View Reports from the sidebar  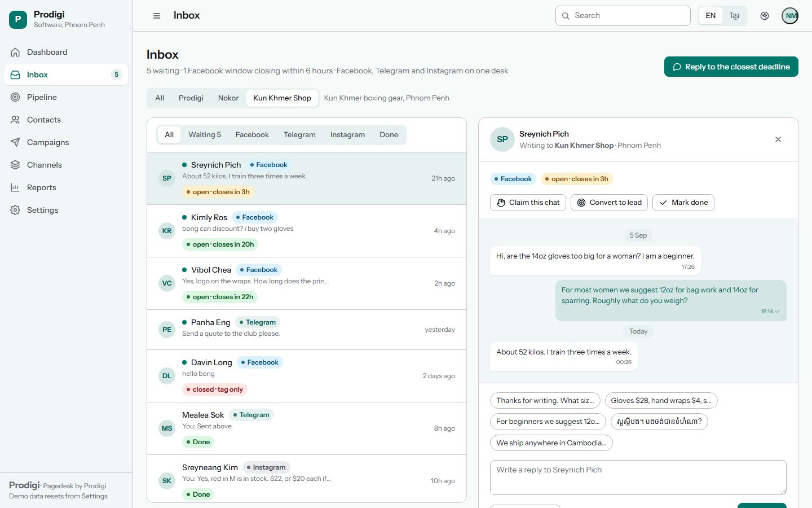[66, 187]
